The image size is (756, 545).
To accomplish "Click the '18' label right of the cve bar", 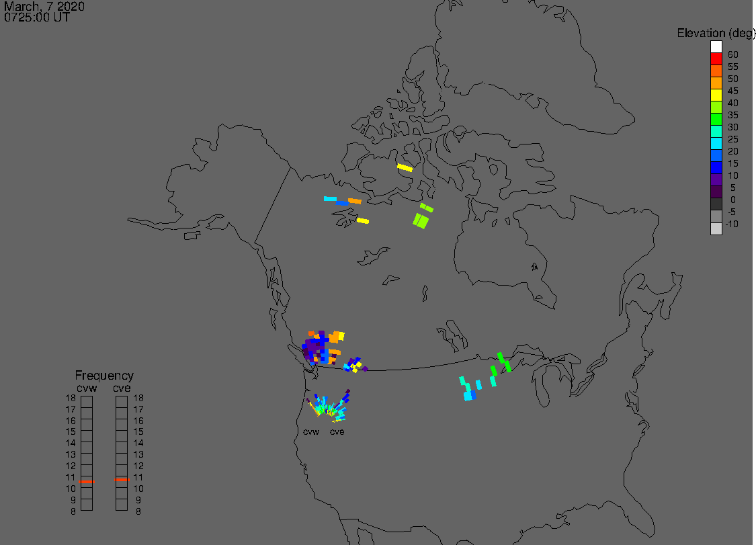I will (138, 399).
